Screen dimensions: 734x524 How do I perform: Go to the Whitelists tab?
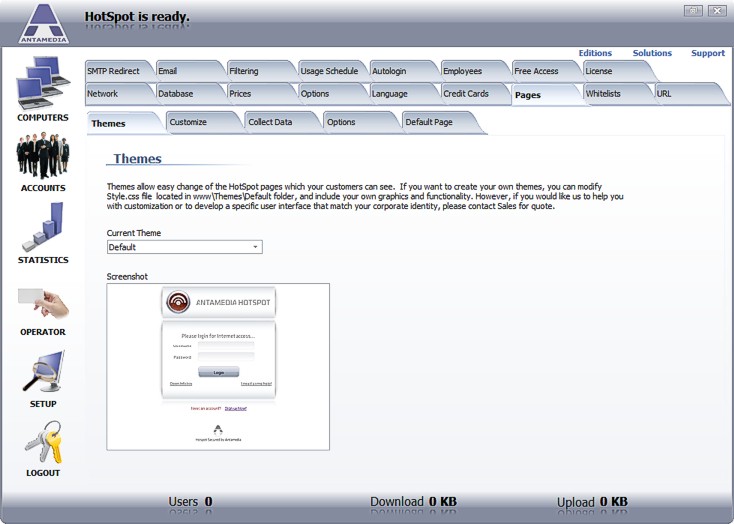click(615, 94)
